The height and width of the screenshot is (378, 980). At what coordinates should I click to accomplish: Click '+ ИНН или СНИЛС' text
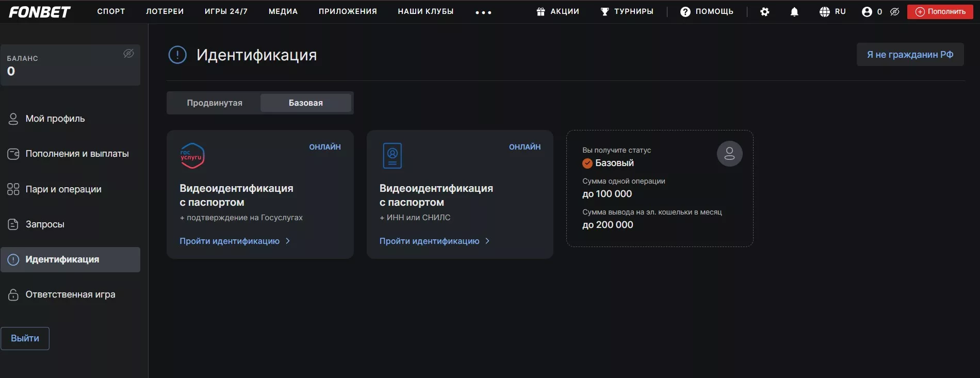tap(415, 218)
